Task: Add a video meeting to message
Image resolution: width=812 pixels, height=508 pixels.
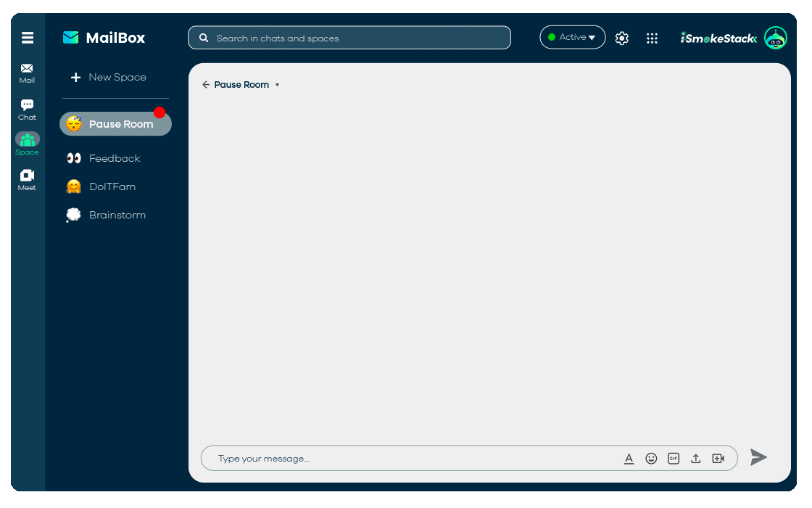Action: 718,459
